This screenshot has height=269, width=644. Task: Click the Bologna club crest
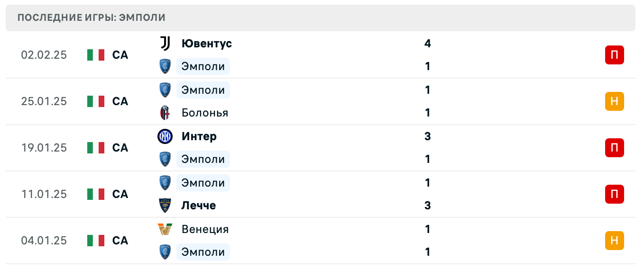165,113
